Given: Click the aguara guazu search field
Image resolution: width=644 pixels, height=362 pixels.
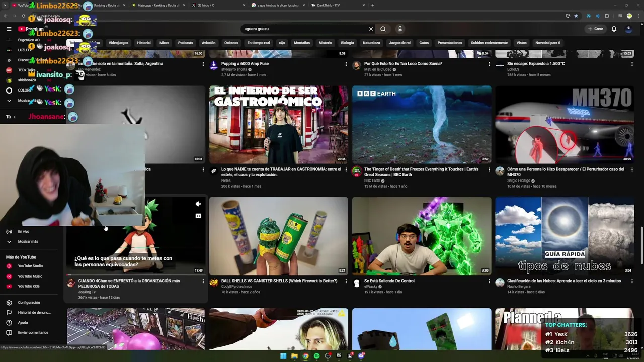Looking at the screenshot, I should point(304,29).
